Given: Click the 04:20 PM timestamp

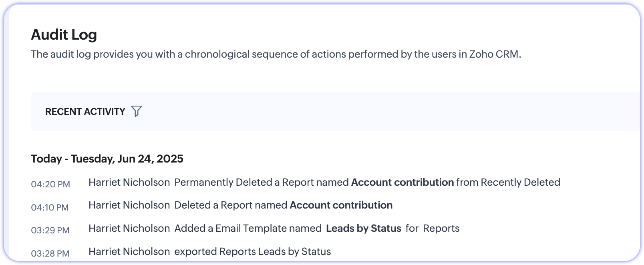Looking at the screenshot, I should click(x=50, y=185).
